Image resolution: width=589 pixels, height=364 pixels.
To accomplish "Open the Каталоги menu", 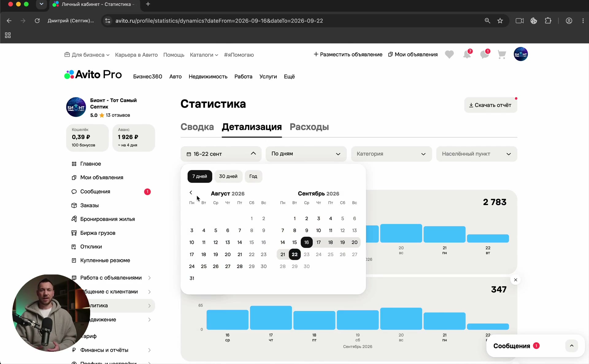I will pos(204,55).
